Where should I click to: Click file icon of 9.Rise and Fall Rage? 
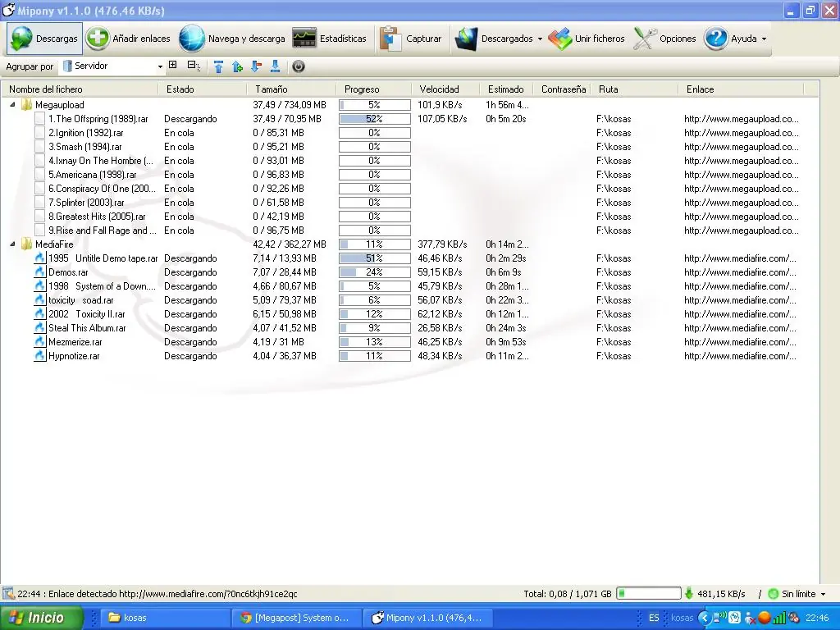click(39, 231)
